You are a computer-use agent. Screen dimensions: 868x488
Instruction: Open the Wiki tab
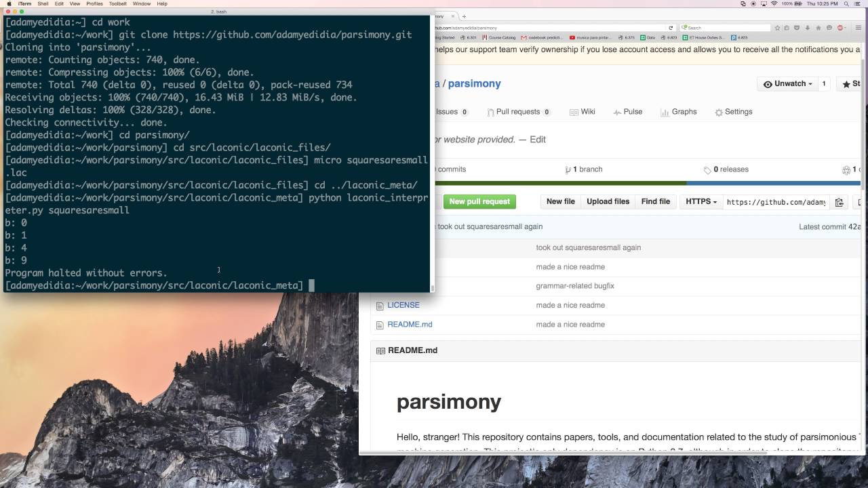click(x=583, y=112)
